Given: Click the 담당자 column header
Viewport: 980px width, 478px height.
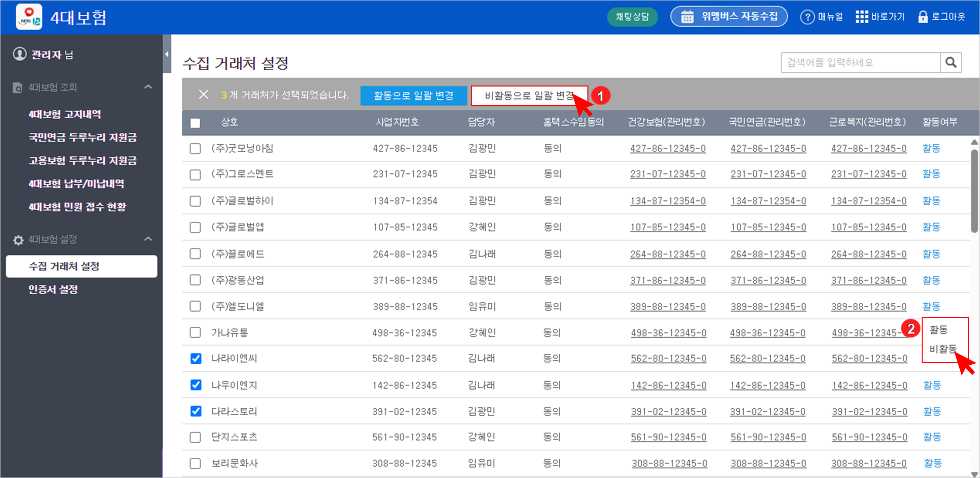Looking at the screenshot, I should pos(482,122).
